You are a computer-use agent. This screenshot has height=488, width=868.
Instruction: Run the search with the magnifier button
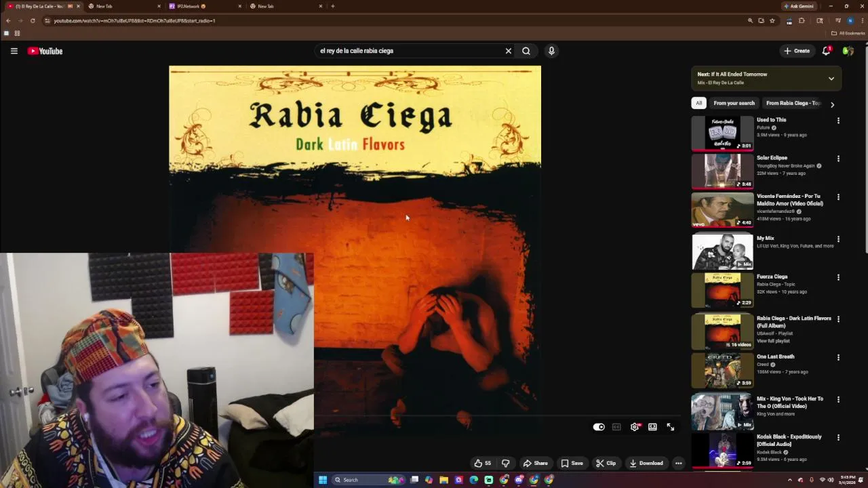coord(526,51)
